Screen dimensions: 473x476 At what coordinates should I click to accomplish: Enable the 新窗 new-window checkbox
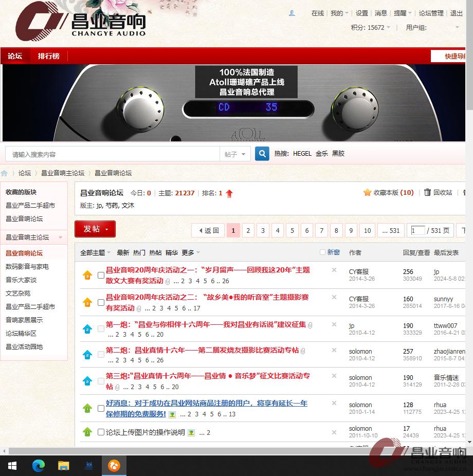pos(322,252)
